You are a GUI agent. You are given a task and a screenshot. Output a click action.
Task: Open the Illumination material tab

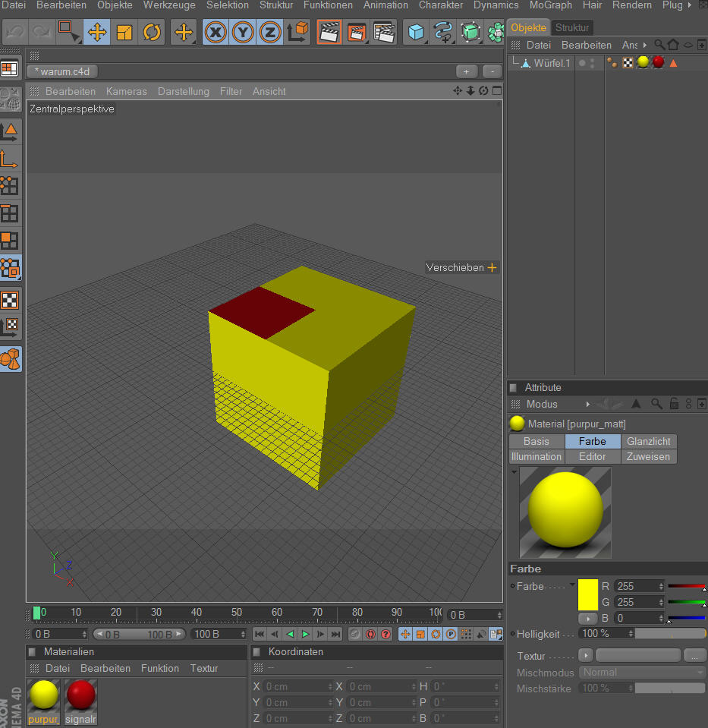(537, 457)
